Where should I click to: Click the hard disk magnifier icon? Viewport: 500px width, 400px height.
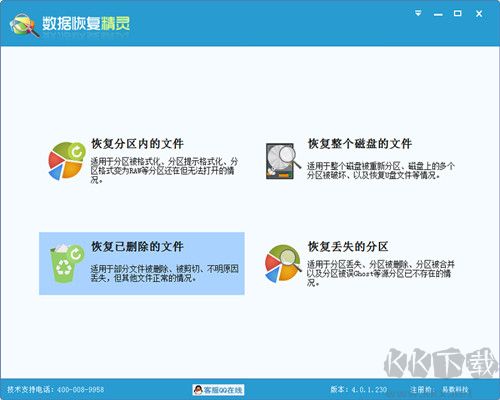click(283, 162)
